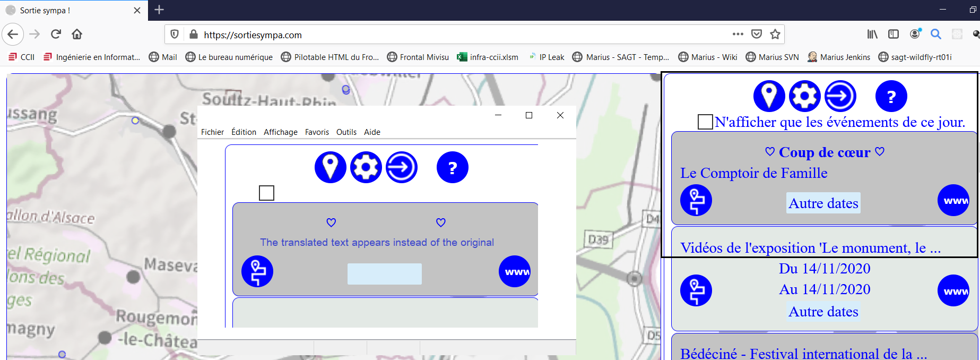980x360 pixels.
Task: Click the www icon for Le Comptoir de Famille
Action: point(953,200)
